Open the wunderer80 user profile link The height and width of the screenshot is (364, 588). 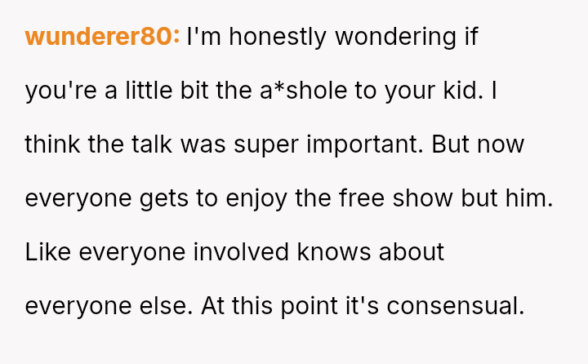coord(101,37)
